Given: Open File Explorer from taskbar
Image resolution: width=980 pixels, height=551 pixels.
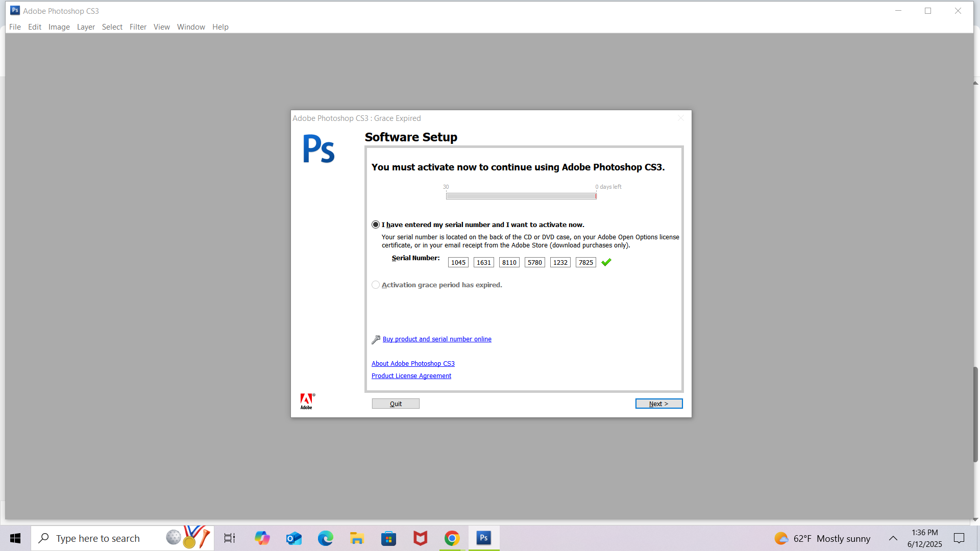Looking at the screenshot, I should tap(357, 538).
